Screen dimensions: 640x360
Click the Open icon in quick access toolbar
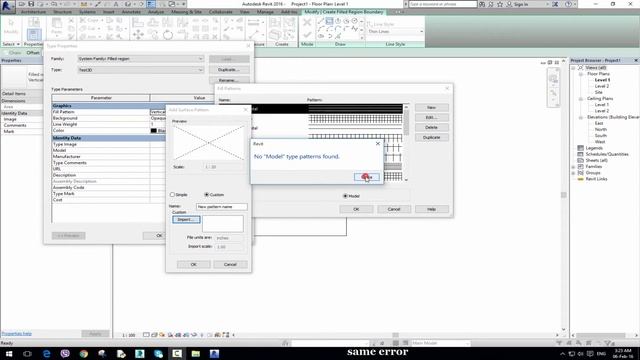(22, 4)
